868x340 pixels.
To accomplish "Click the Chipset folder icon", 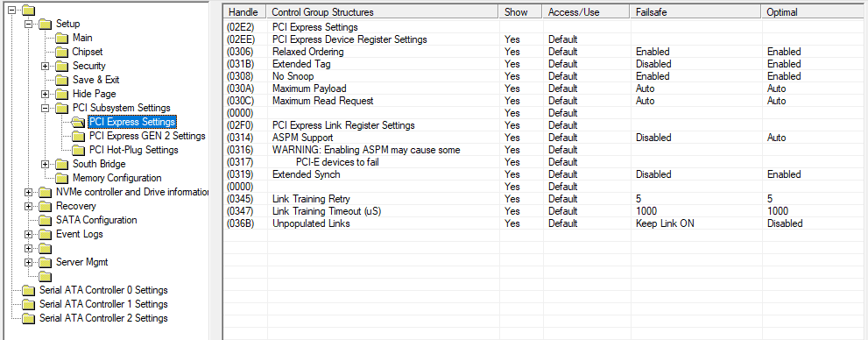I will point(62,52).
